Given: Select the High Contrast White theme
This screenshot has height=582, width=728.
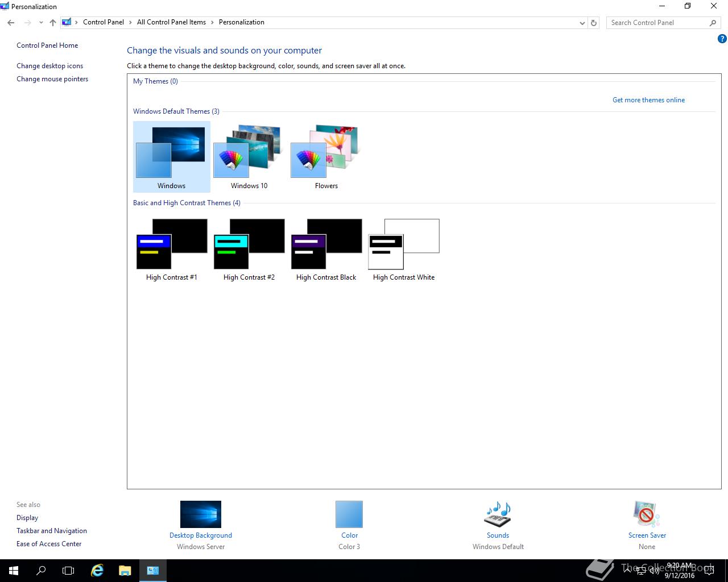Looking at the screenshot, I should tap(404, 249).
